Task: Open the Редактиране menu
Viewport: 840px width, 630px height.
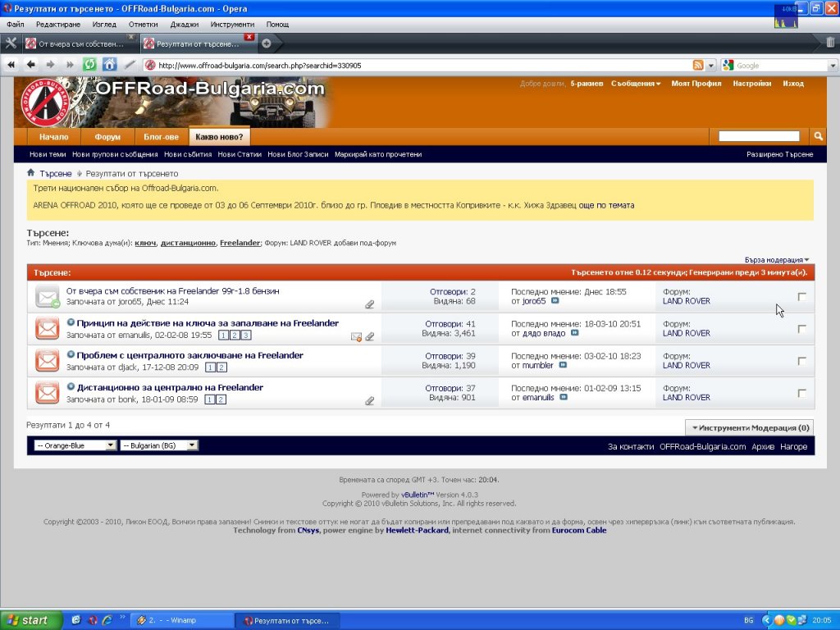Action: click(x=58, y=24)
